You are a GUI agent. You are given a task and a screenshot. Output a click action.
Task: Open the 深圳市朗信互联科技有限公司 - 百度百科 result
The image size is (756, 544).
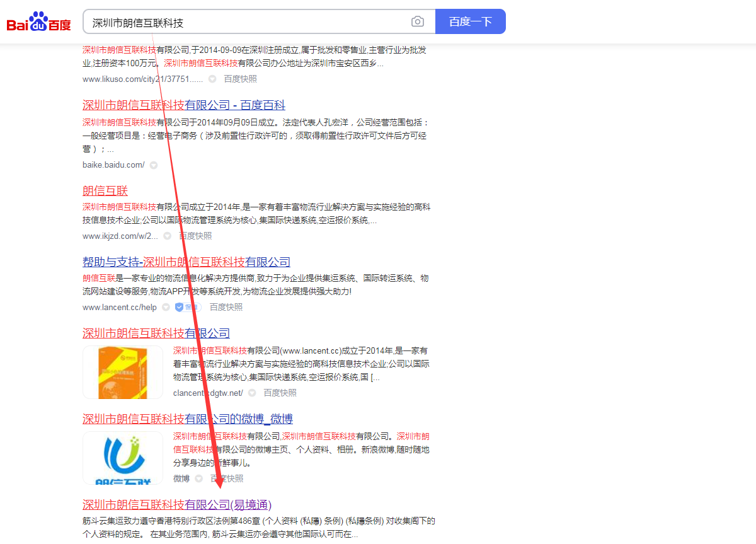point(184,105)
